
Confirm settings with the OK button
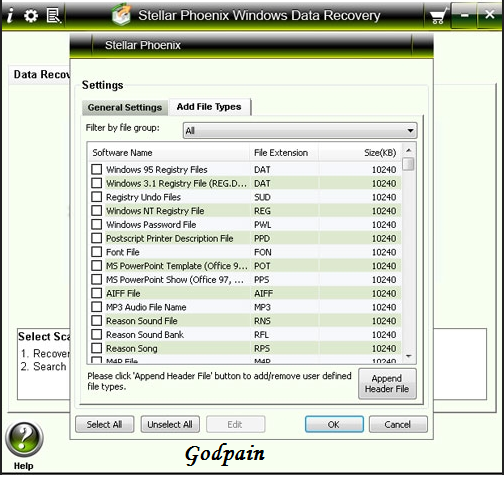point(334,424)
